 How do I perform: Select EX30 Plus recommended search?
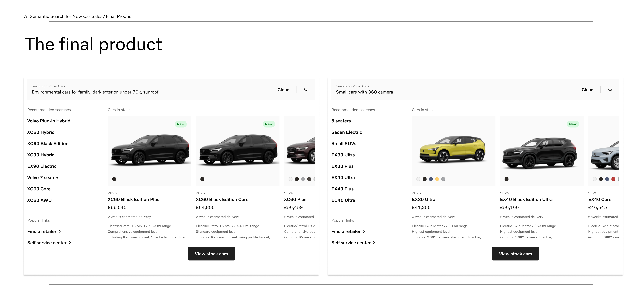(x=343, y=166)
